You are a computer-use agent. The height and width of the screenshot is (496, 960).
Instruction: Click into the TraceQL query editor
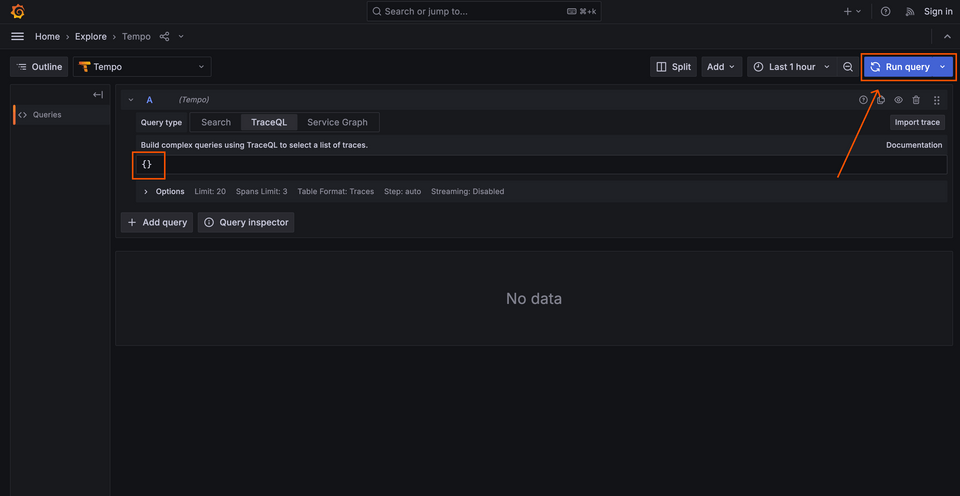tap(541, 165)
